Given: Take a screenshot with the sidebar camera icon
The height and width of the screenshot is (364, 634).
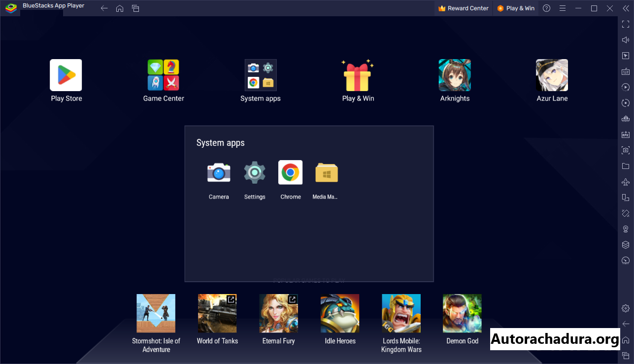Looking at the screenshot, I should click(x=626, y=150).
